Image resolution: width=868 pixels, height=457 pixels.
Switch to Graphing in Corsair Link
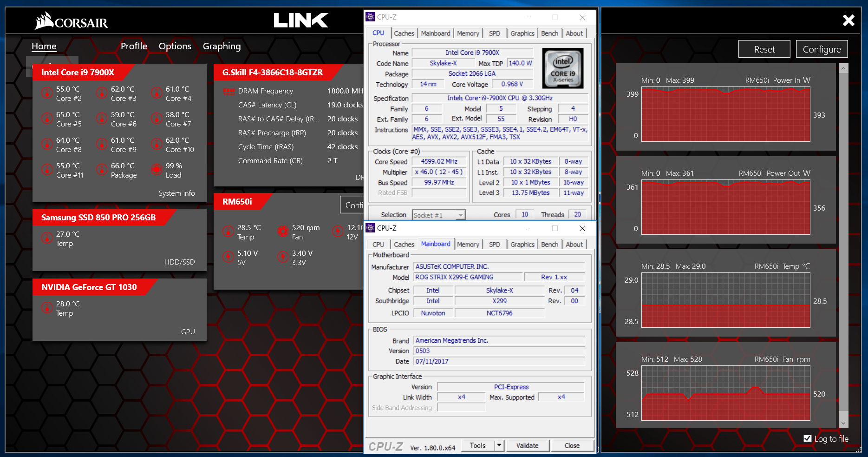pos(222,46)
